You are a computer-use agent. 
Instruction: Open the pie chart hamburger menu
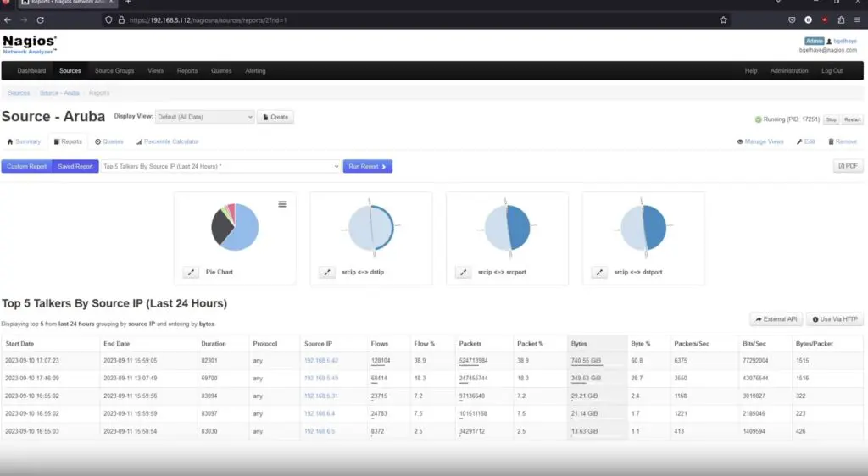coord(282,203)
